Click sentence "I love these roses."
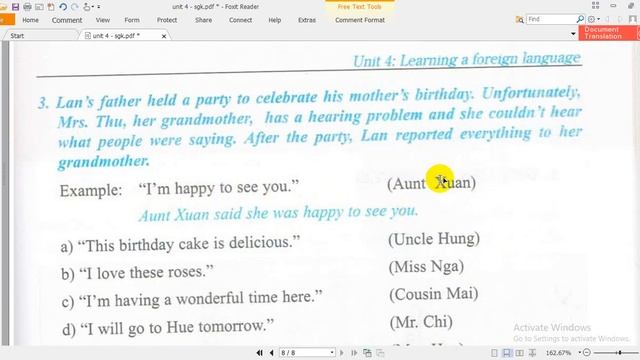Image resolution: width=640 pixels, height=360 pixels. (146, 273)
